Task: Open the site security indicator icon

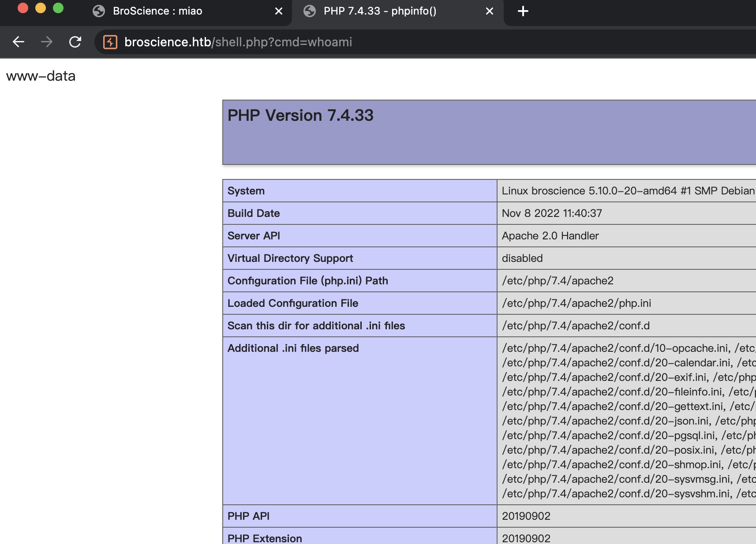Action: 110,42
